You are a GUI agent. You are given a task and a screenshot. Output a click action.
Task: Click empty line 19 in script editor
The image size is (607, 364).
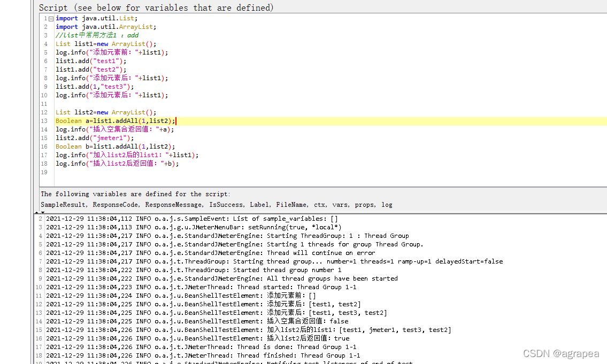click(x=331, y=172)
